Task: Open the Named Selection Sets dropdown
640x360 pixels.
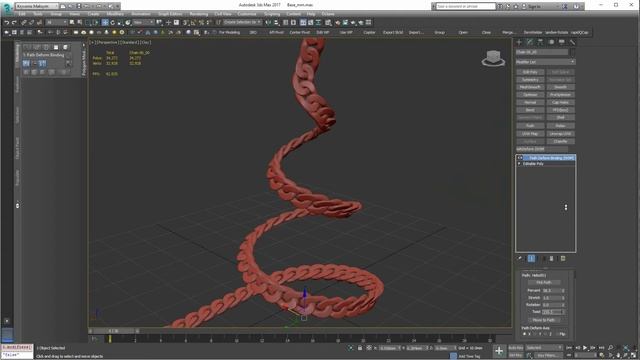Action: click(x=242, y=22)
